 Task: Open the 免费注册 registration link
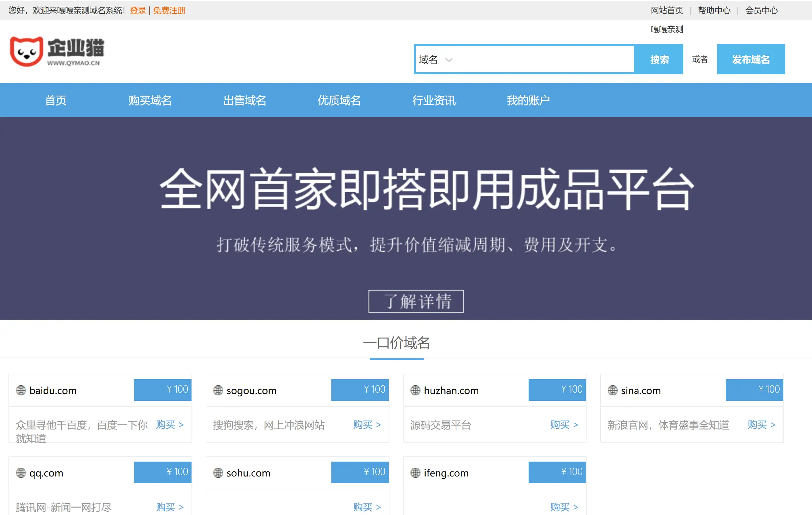169,10
